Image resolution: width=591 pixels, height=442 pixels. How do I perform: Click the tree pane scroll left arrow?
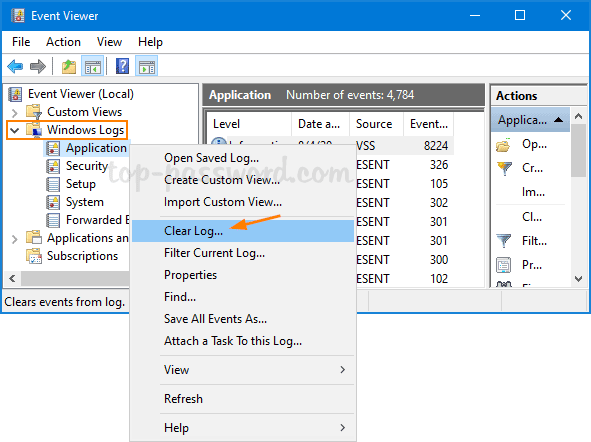coord(12,278)
